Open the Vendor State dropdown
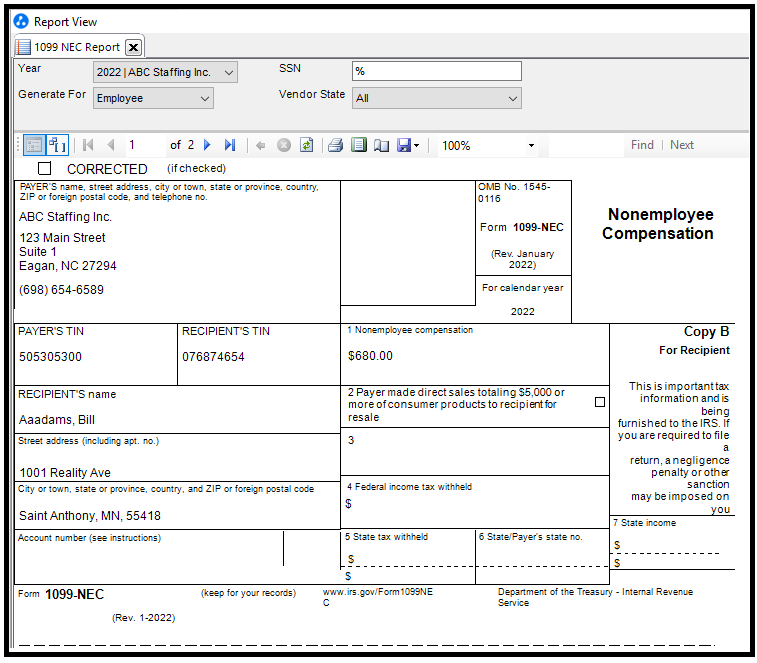Screen dimensions: 757x663 coord(512,98)
